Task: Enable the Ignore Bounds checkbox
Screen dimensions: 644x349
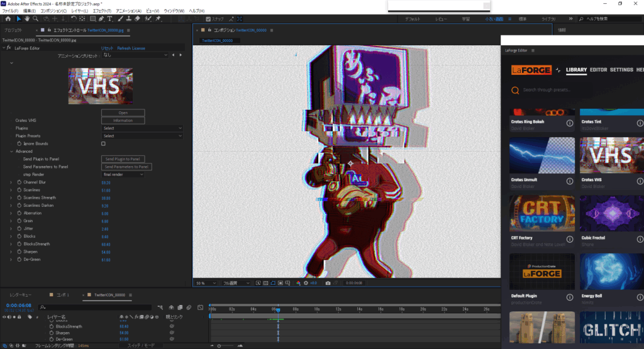Action: pyautogui.click(x=103, y=143)
